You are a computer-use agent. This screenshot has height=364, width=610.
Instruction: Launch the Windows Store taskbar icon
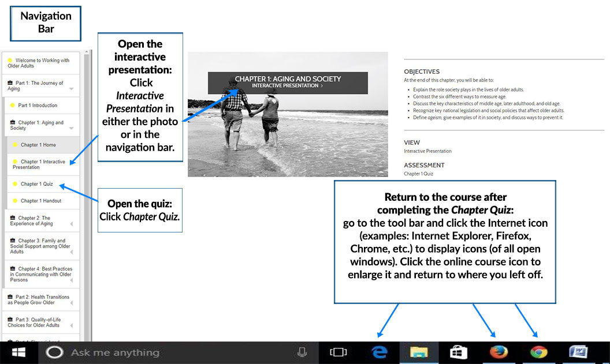(459, 352)
